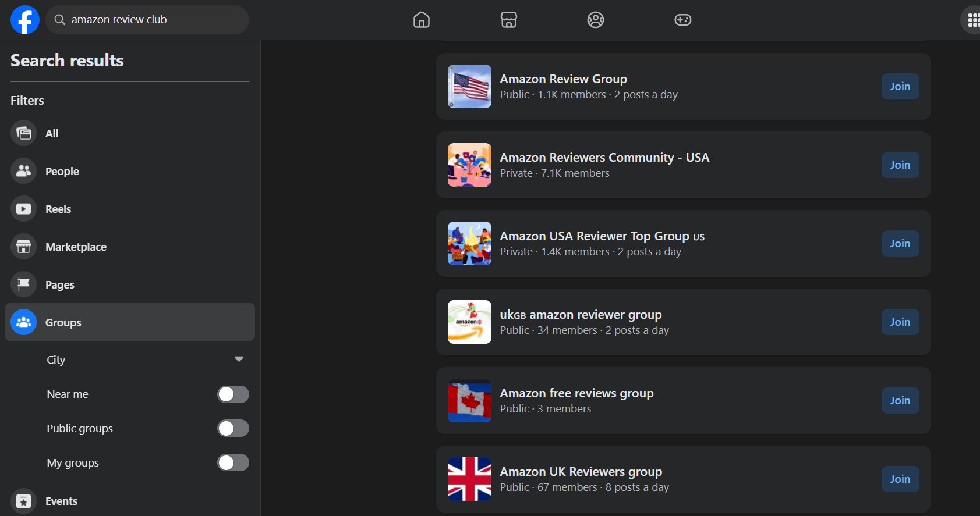Switch to the People filter
The width and height of the screenshot is (980, 516).
tap(62, 171)
